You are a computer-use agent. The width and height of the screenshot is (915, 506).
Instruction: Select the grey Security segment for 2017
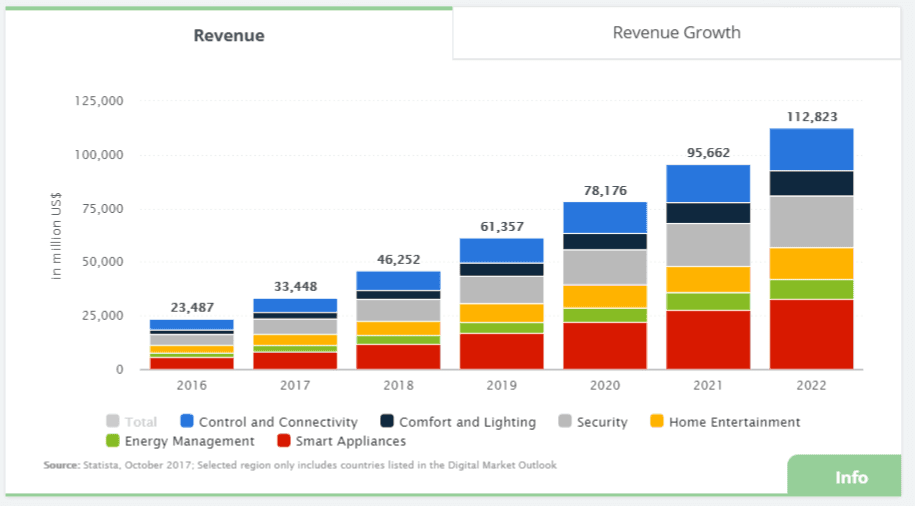click(295, 327)
